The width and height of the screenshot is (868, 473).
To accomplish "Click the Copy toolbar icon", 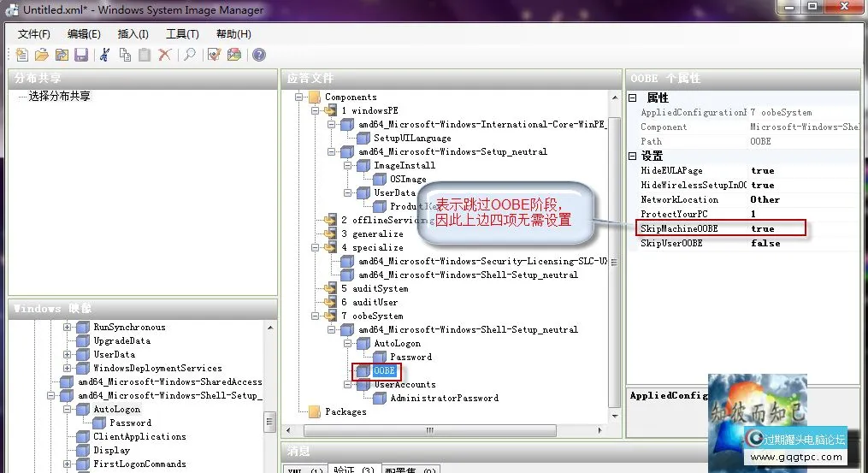I will click(125, 55).
